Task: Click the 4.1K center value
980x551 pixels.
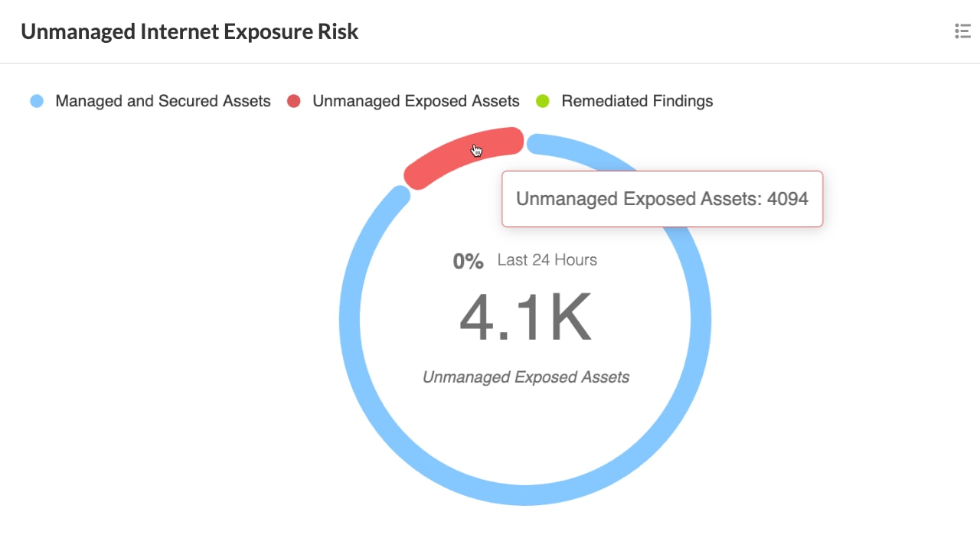Action: pyautogui.click(x=525, y=318)
